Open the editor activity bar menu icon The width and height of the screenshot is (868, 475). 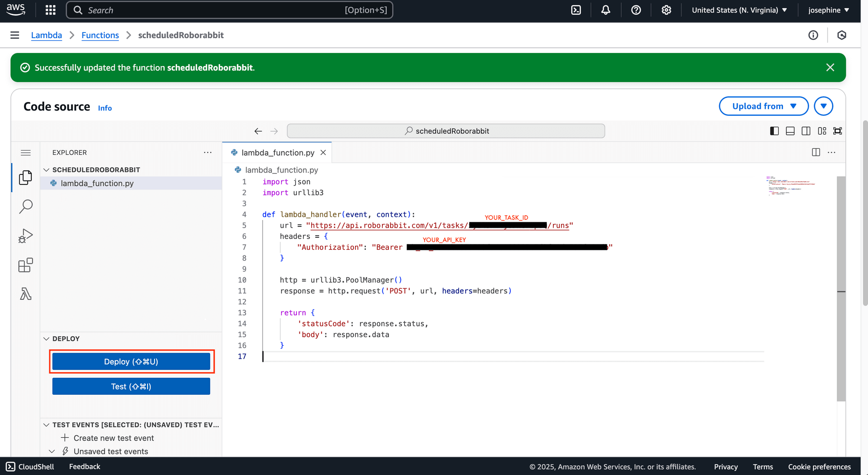(x=26, y=153)
